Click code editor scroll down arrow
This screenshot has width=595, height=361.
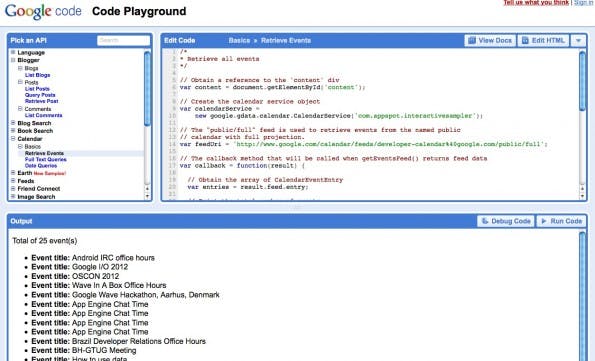582,196
